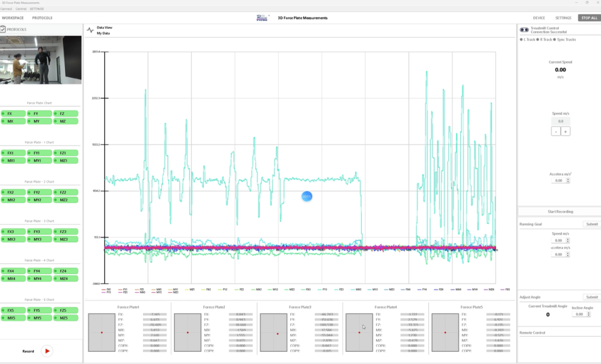Click the Protocols clipboard icon
The height and width of the screenshot is (364, 601).
[3, 29]
